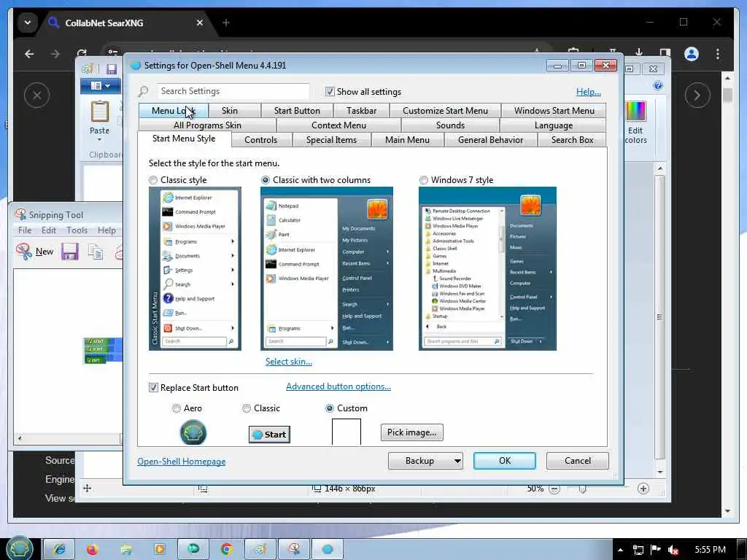This screenshot has height=560, width=747.
Task: Choose Windows 7 style radio
Action: (x=424, y=180)
